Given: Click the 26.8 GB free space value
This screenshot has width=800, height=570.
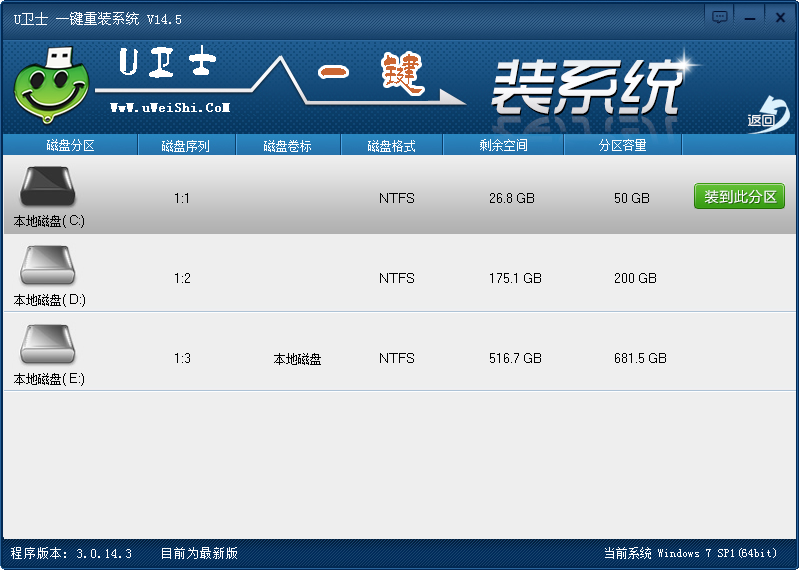Looking at the screenshot, I should (x=512, y=198).
